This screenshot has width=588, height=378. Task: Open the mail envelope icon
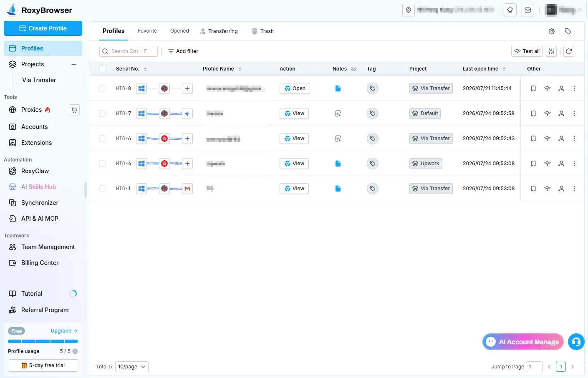pyautogui.click(x=528, y=10)
